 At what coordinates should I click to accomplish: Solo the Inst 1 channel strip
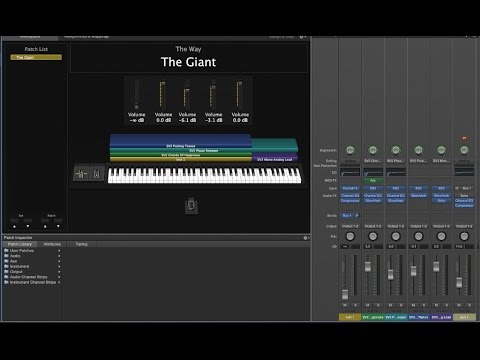(x=355, y=305)
